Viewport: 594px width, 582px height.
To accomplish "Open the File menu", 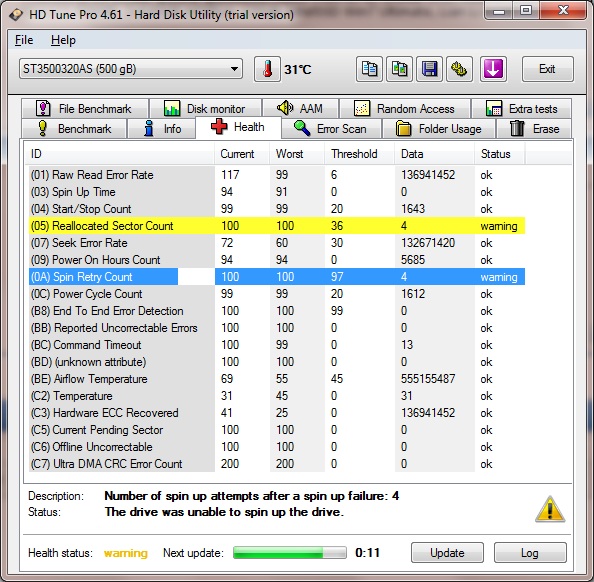I will click(24, 40).
